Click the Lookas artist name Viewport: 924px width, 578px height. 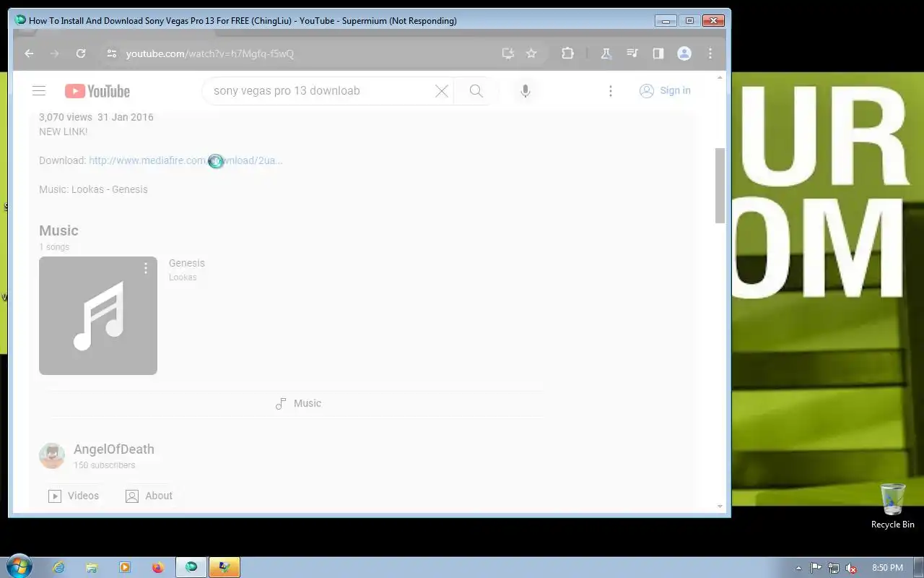183,277
